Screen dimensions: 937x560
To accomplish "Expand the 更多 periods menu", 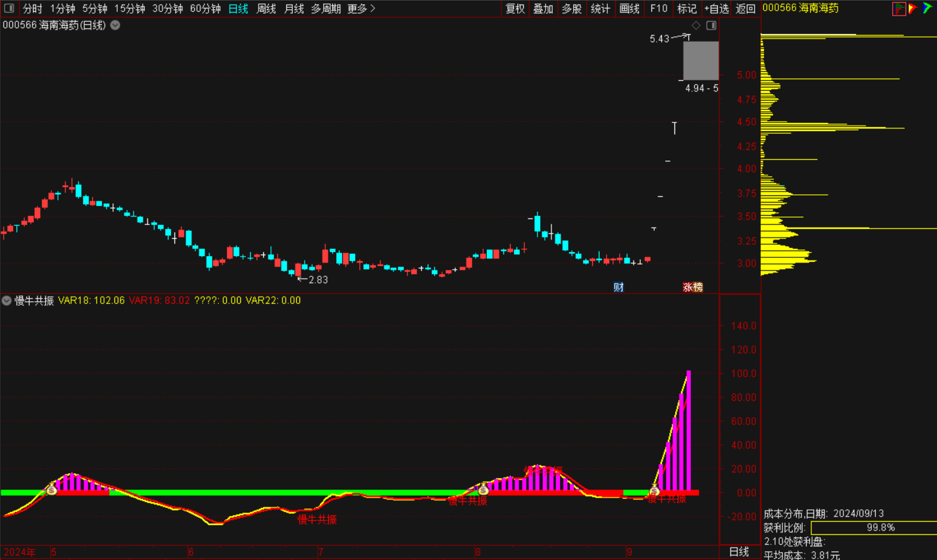I will [361, 9].
